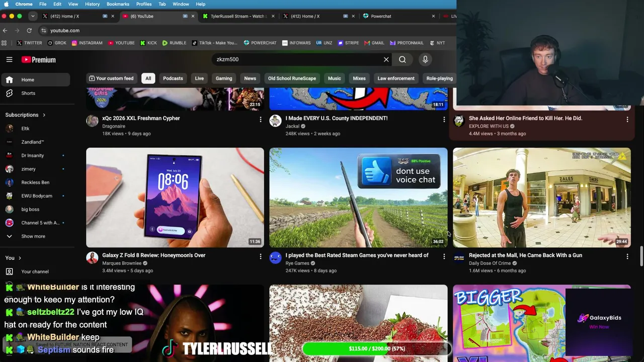Open the Chrome File menu
Image resolution: width=644 pixels, height=362 pixels.
pyautogui.click(x=43, y=4)
